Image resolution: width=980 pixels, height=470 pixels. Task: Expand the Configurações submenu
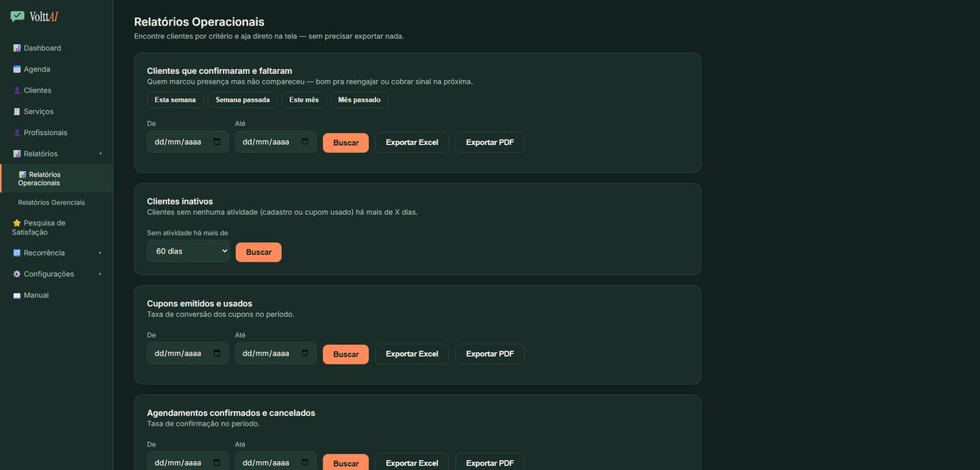[100, 275]
